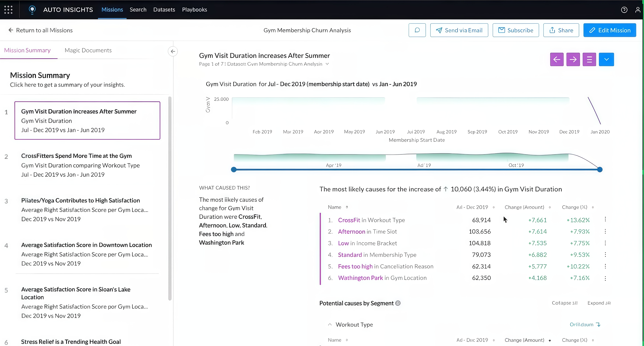Open the purple insight list menu icon
644x346 pixels.
click(x=589, y=59)
